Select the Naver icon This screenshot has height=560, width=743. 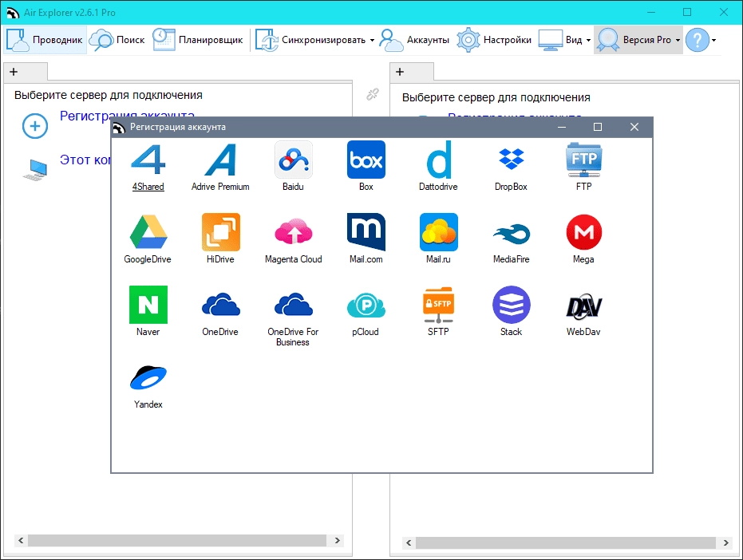148,305
